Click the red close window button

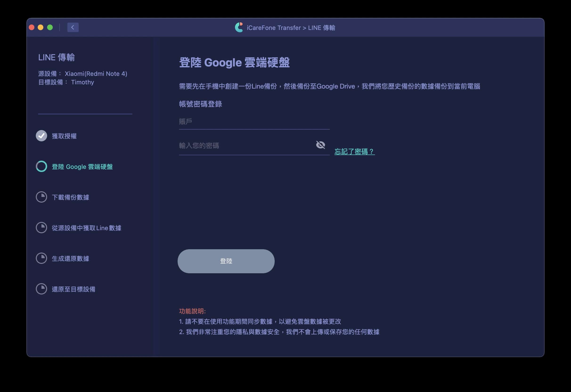[32, 27]
